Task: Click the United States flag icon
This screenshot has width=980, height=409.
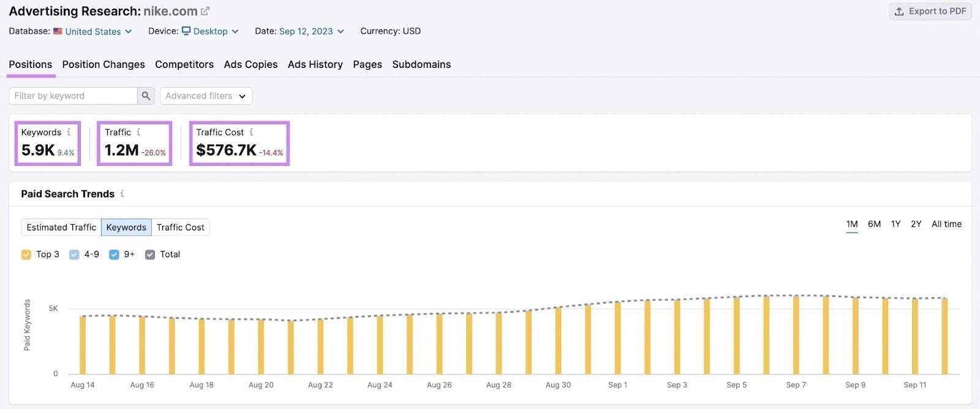Action: 58,31
